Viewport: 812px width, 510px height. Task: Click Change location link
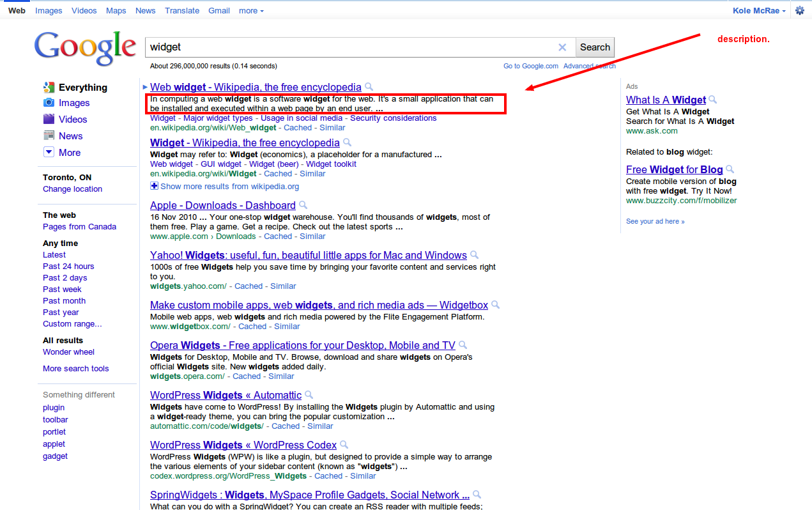pyautogui.click(x=72, y=189)
